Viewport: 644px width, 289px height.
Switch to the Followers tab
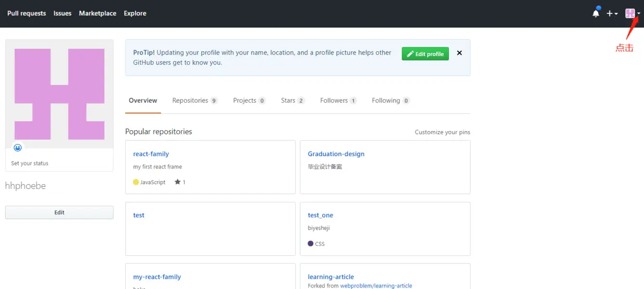[x=338, y=101]
